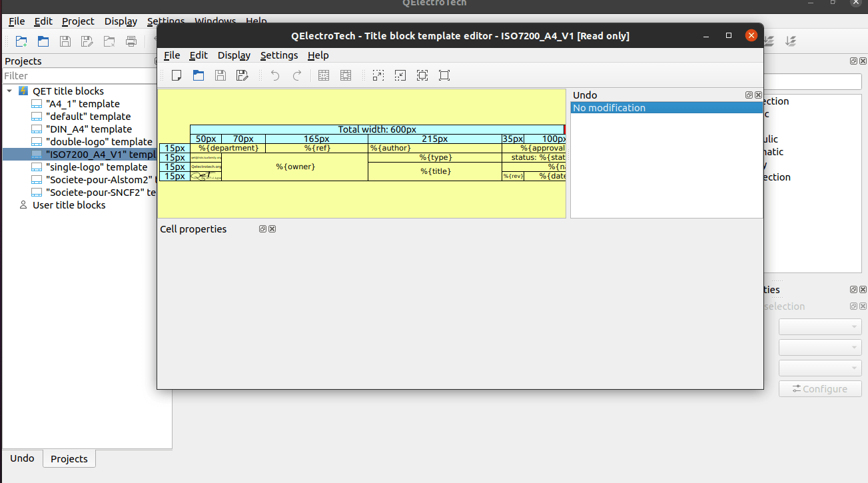Screen dimensions: 868x483
Task: Open Edit menu in template editor
Action: [199, 55]
